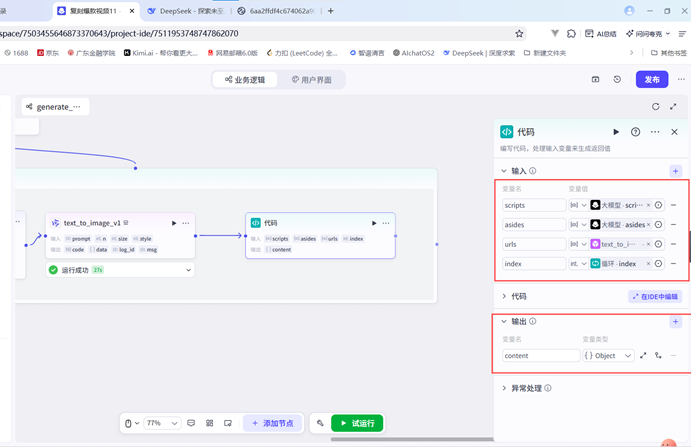The width and height of the screenshot is (691, 447).
Task: Expand the 代码 section
Action: [504, 296]
